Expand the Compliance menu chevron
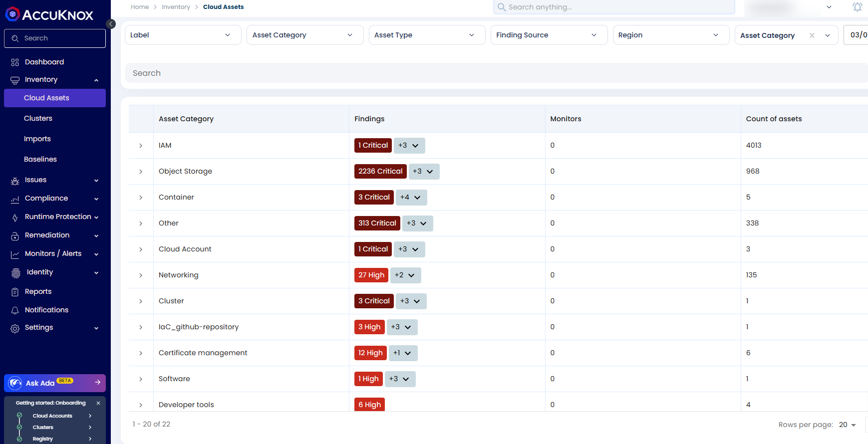This screenshot has width=868, height=444. pyautogui.click(x=96, y=199)
